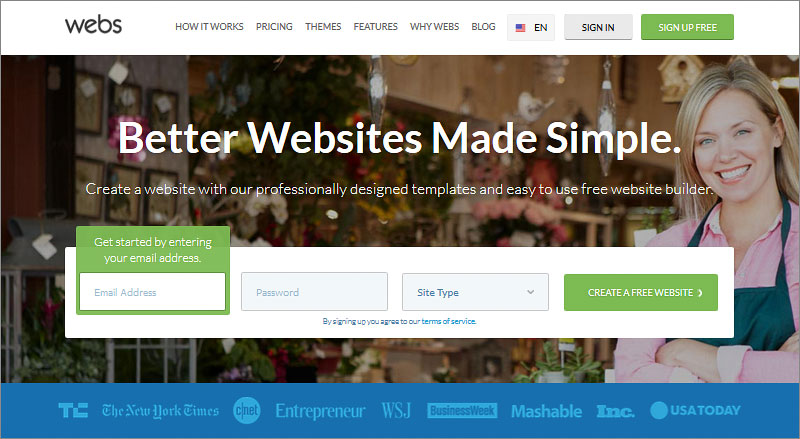Click the USA Today logo
The height and width of the screenshot is (439, 800).
click(695, 410)
